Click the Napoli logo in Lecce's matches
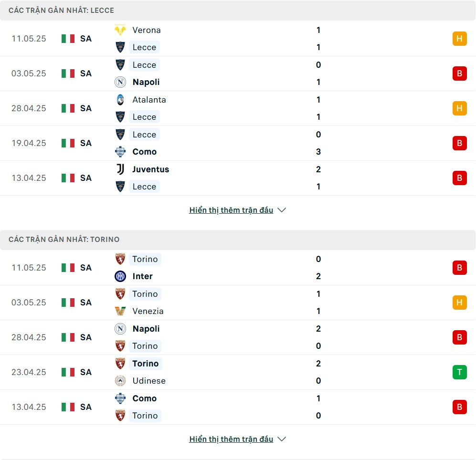Viewport: 476px width, 460px height. coord(120,82)
